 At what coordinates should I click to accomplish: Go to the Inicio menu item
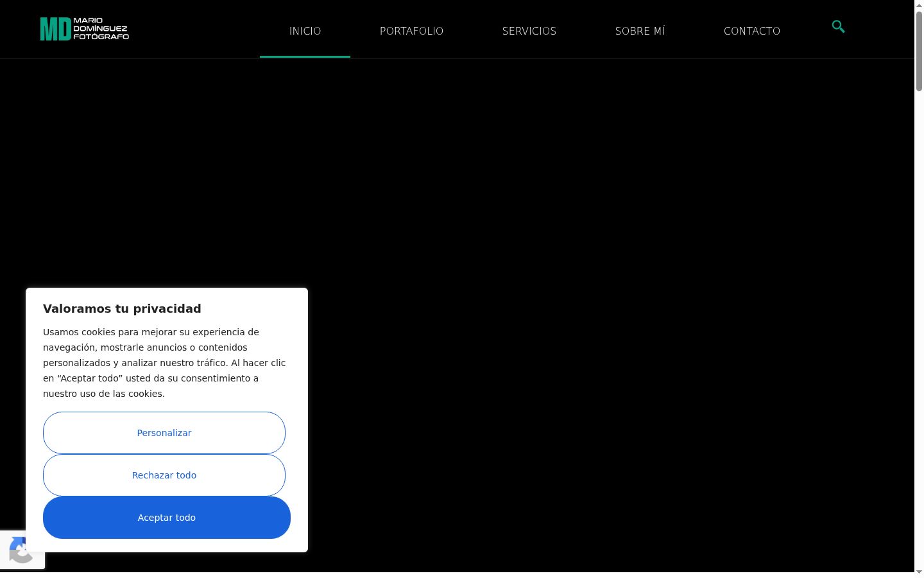tap(305, 31)
